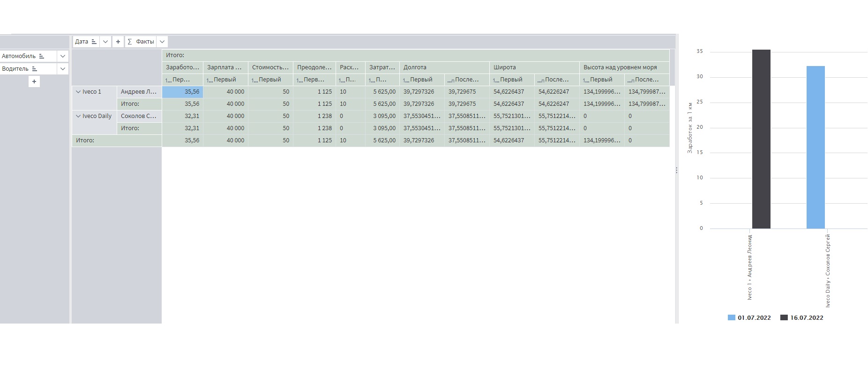Open the Дата field dropdown arrow

105,42
